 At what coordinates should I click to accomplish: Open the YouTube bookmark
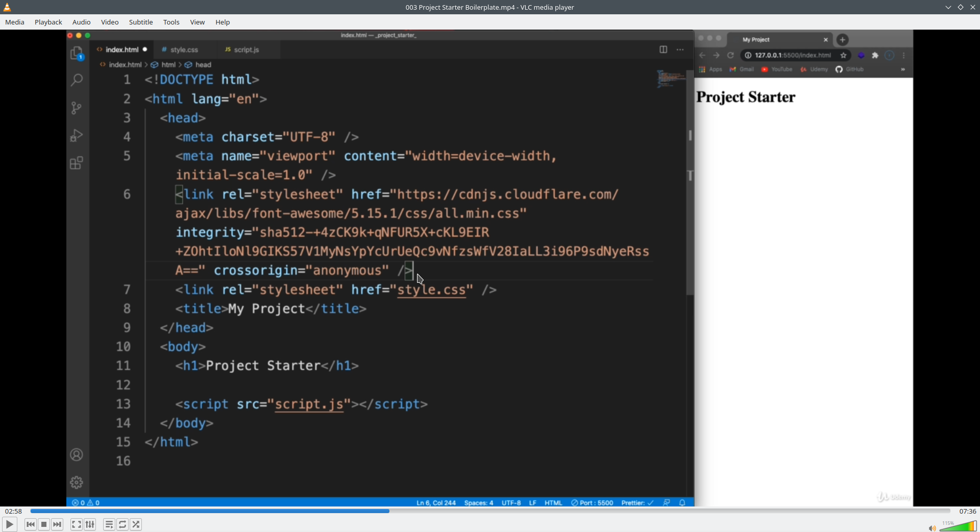tap(777, 69)
